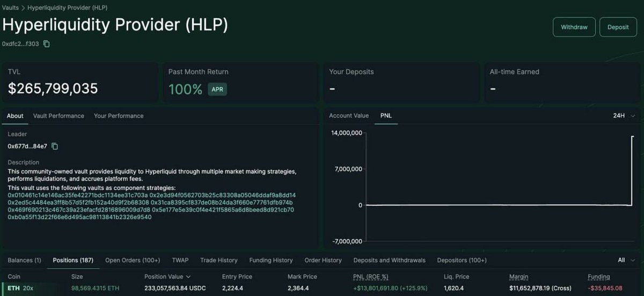This screenshot has width=644, height=296.
Task: Open Deposits and Withdrawals tab
Action: point(389,260)
